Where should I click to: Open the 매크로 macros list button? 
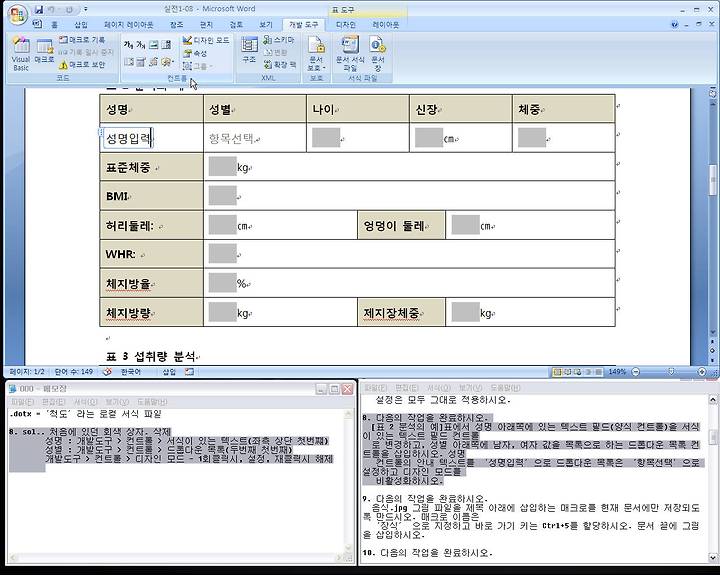point(45,51)
